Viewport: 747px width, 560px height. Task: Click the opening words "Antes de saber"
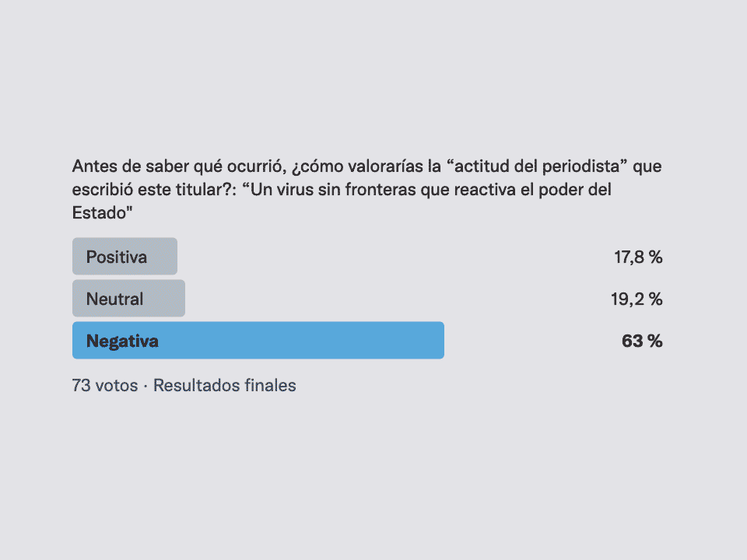coord(131,166)
